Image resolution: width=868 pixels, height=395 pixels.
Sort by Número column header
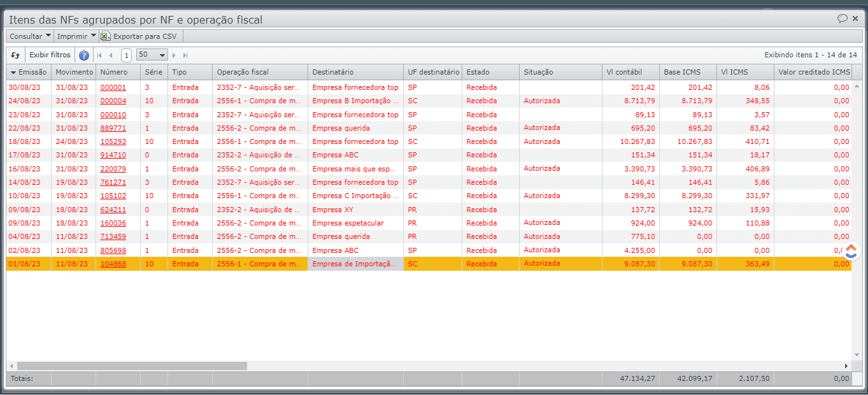tap(118, 72)
